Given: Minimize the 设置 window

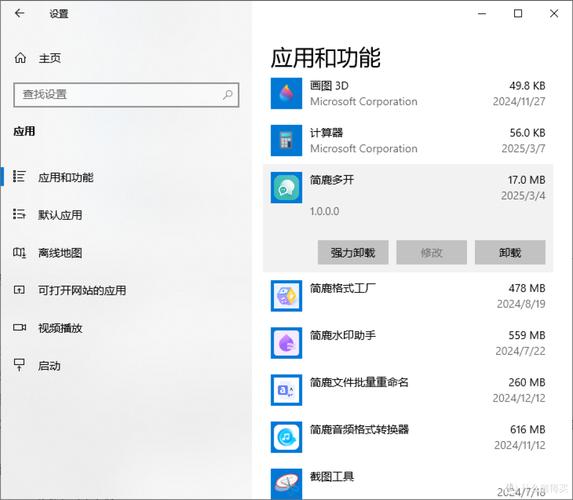Looking at the screenshot, I should coord(482,14).
